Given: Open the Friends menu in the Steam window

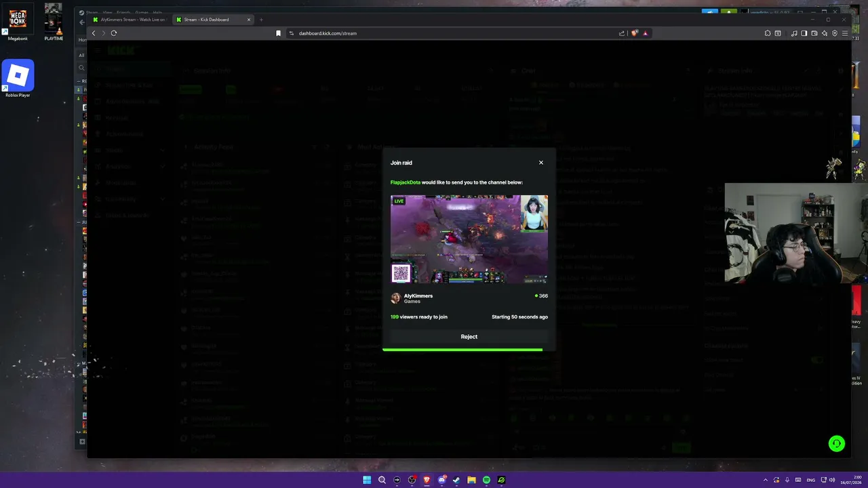Looking at the screenshot, I should tap(123, 12).
